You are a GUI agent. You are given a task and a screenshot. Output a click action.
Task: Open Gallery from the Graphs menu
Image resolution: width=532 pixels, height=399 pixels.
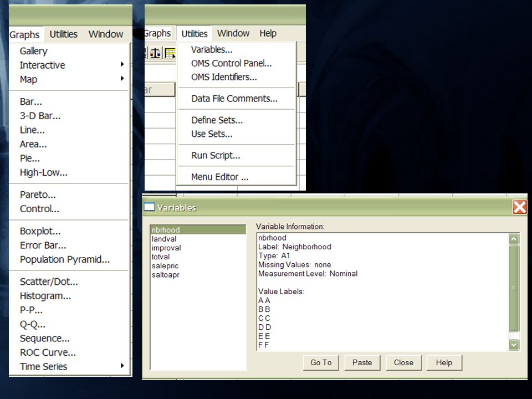[x=34, y=51]
